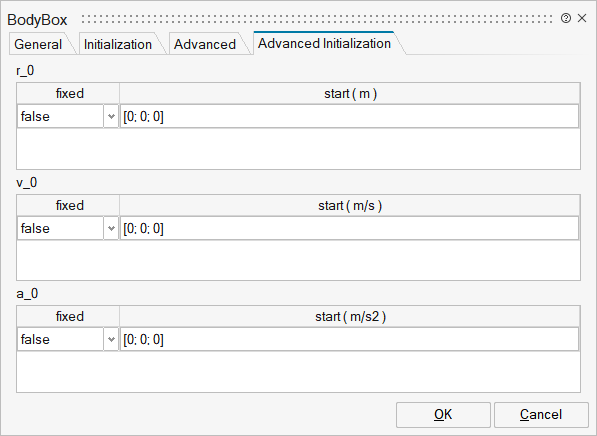This screenshot has height=436, width=597.
Task: Open the Advanced tab
Action: pos(205,44)
